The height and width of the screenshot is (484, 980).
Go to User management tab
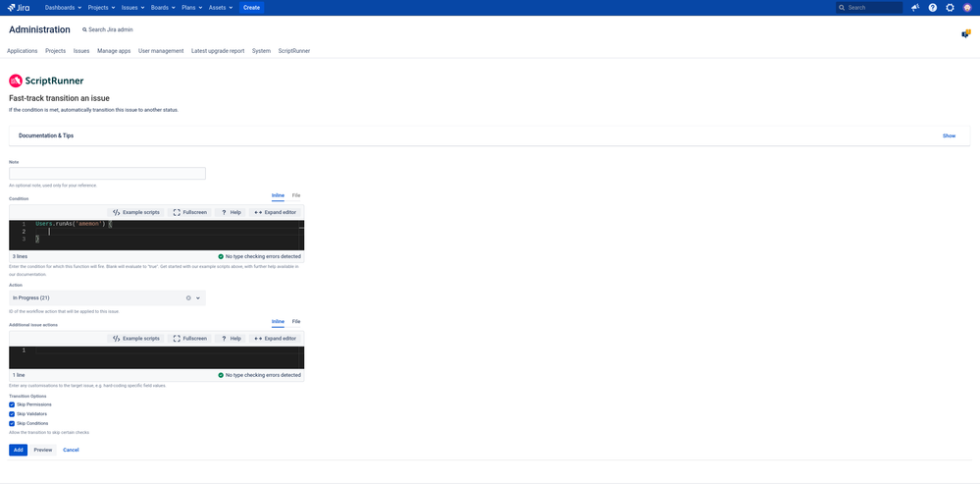[161, 51]
